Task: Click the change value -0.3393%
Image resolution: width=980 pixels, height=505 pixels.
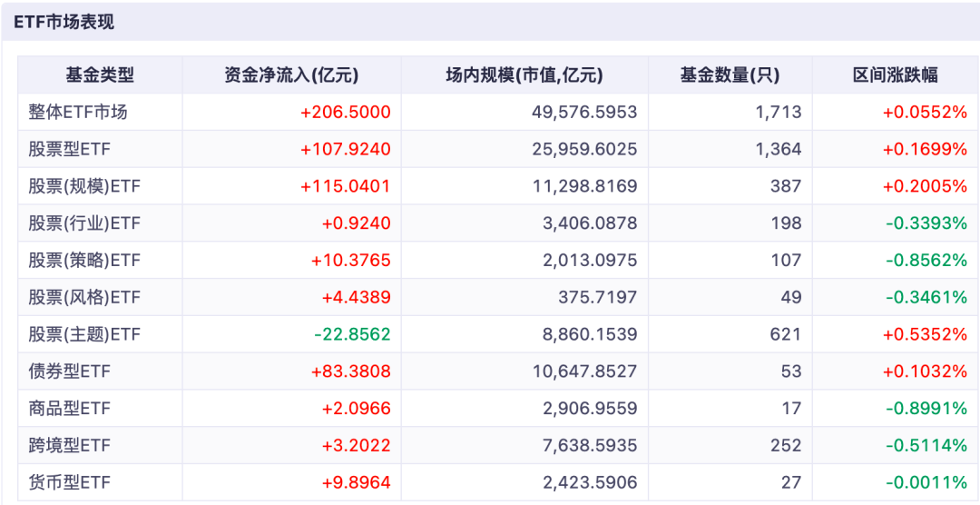Action: click(926, 223)
